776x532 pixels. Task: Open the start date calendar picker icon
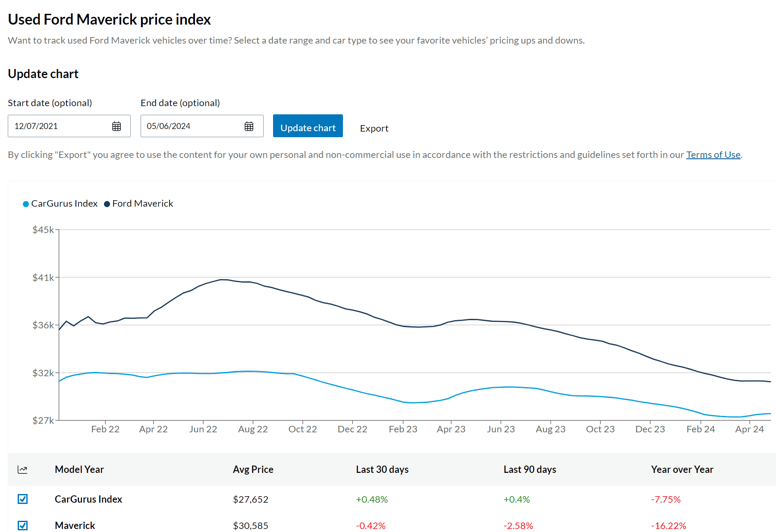tap(116, 126)
